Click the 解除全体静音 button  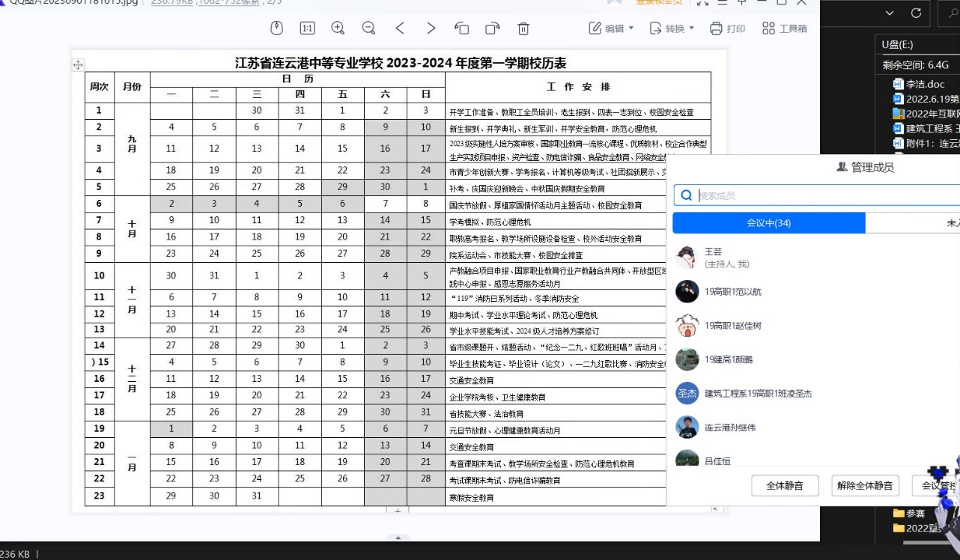(865, 485)
